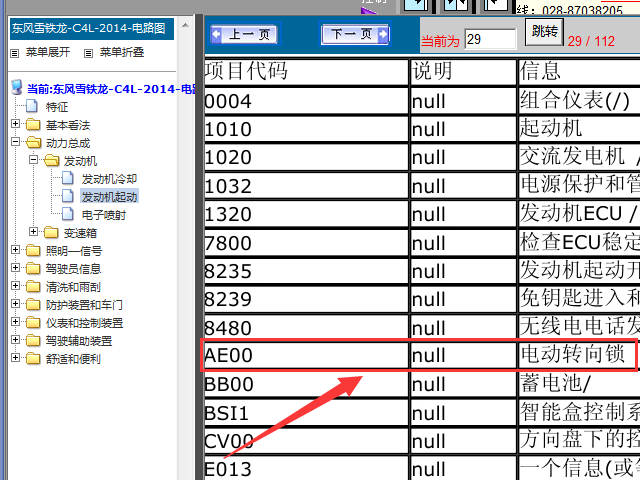Focus the current page number field
Screen dimensions: 640x480
(490, 39)
